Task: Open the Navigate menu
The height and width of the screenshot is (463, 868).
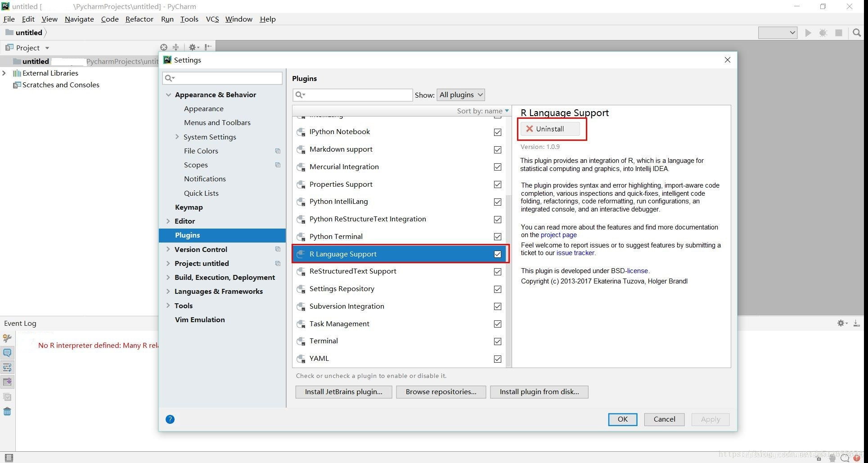Action: (79, 19)
